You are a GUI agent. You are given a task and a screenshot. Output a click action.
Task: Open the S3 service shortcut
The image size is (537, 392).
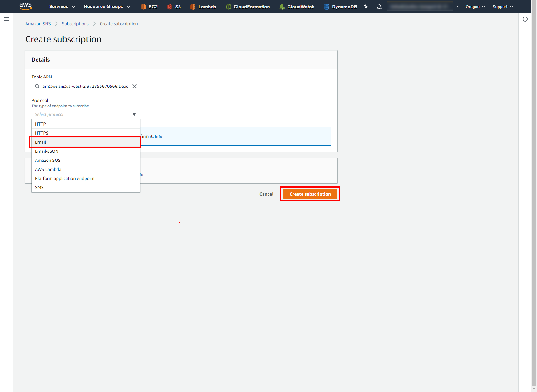click(174, 7)
